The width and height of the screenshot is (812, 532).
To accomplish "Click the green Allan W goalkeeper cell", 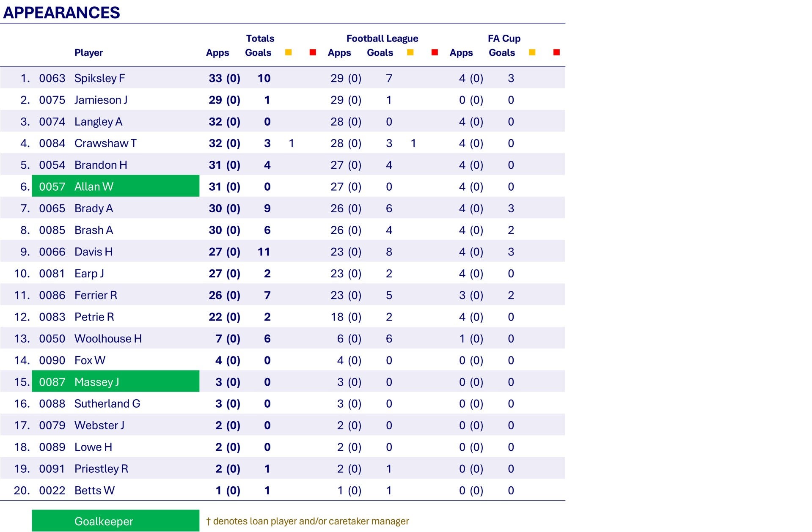I will coord(116,186).
